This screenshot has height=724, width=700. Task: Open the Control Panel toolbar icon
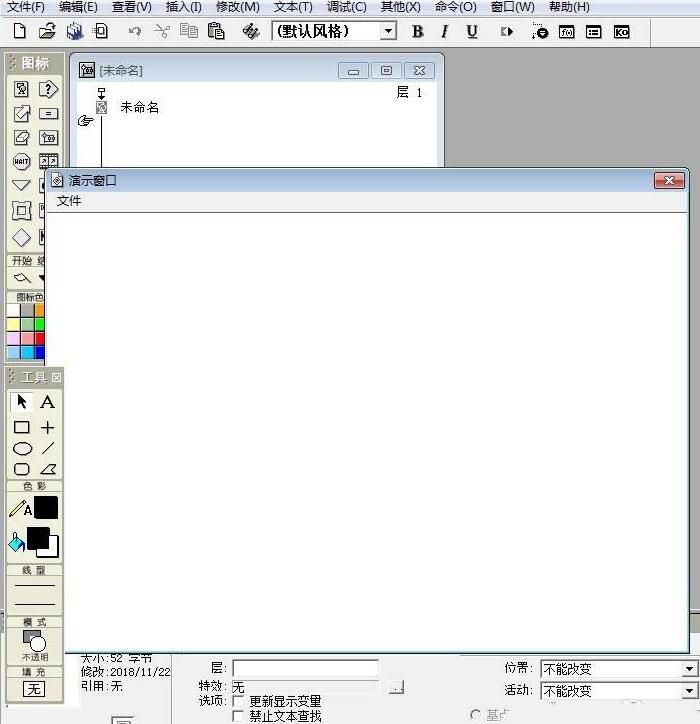[539, 31]
